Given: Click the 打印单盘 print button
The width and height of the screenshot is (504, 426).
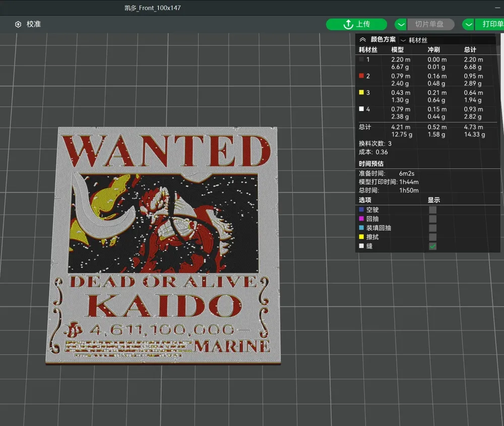Looking at the screenshot, I should [491, 24].
